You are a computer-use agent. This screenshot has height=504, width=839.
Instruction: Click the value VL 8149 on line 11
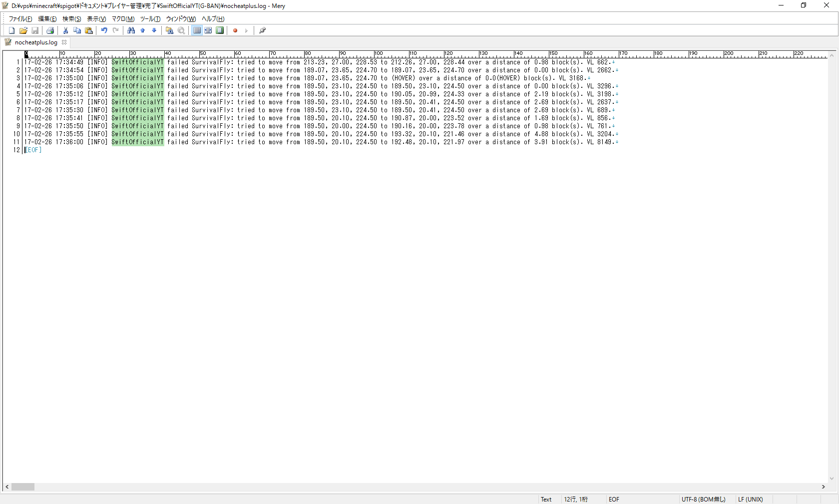599,142
